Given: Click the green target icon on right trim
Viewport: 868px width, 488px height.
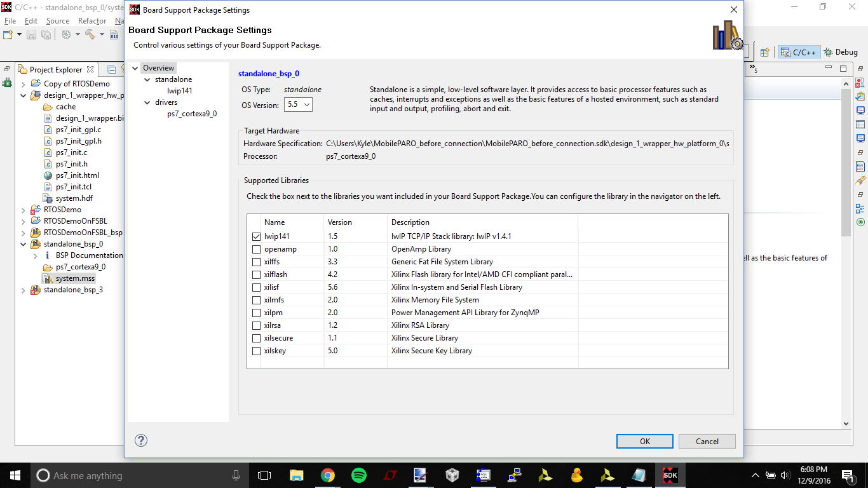Looking at the screenshot, I should click(860, 222).
